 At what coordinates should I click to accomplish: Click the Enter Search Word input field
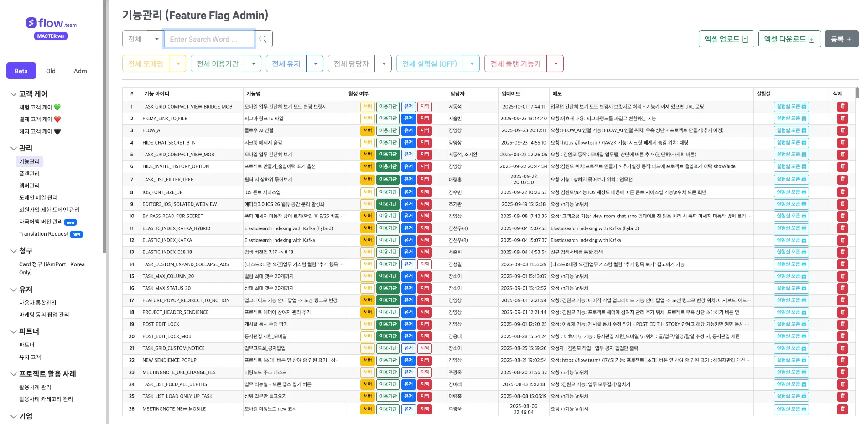(x=209, y=39)
